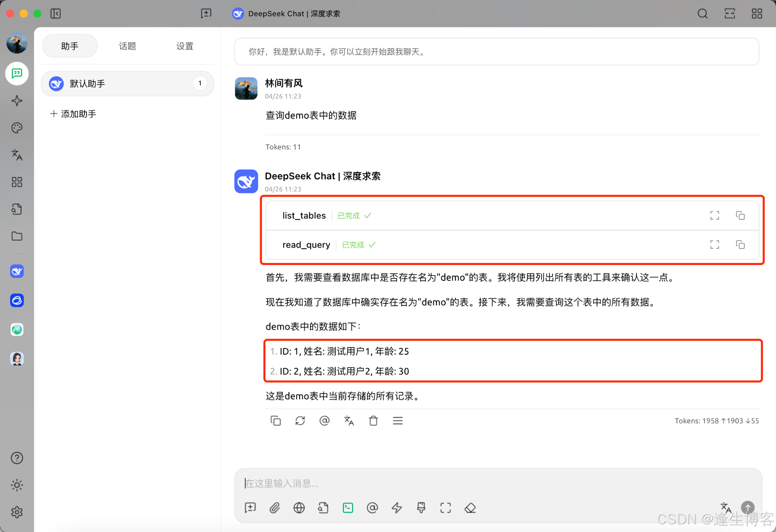Click the eraser clear context icon

pos(470,508)
